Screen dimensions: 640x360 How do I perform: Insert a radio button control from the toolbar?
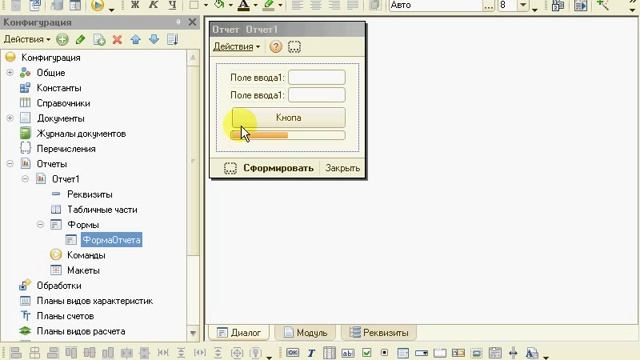[384, 353]
